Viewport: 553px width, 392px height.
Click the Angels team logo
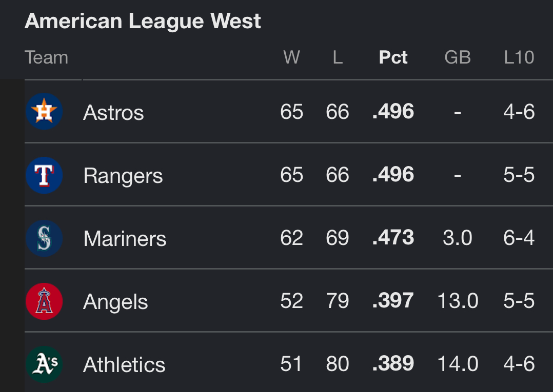click(x=44, y=301)
